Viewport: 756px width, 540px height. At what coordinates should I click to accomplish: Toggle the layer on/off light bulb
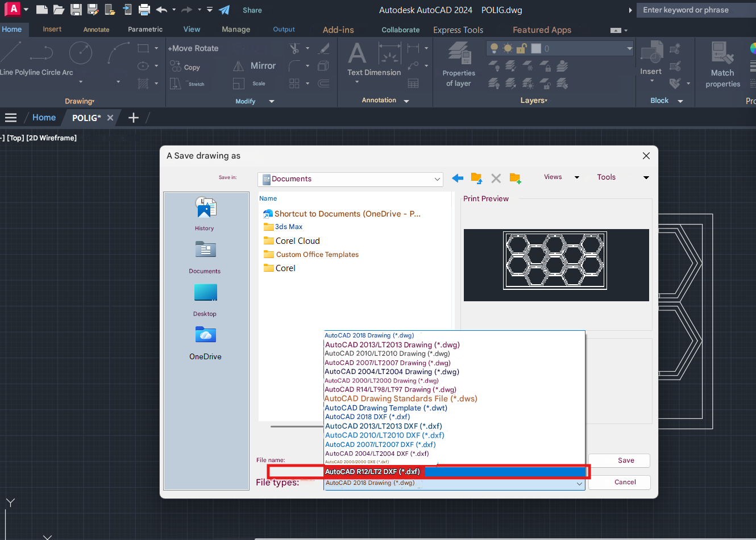[x=494, y=48]
